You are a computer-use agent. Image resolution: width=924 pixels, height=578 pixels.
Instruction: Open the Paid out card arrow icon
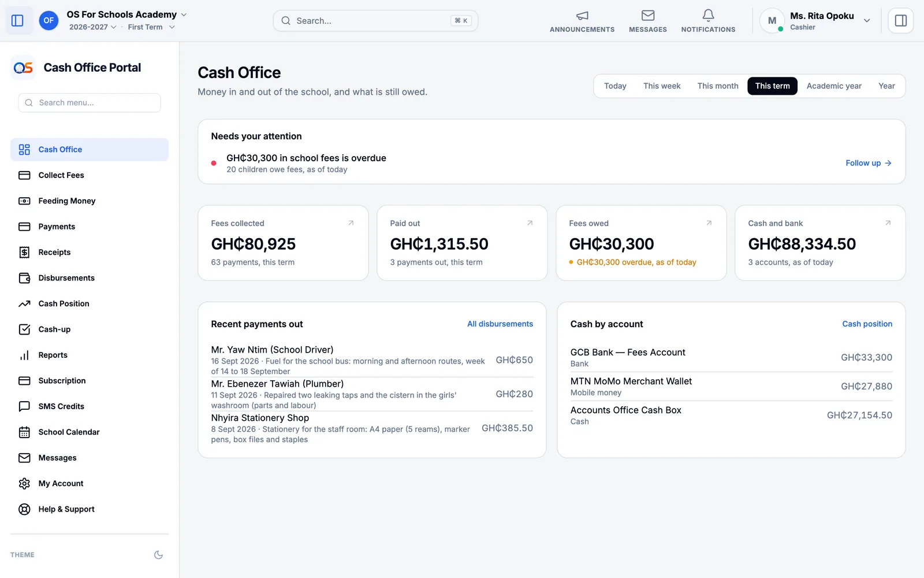coord(530,223)
